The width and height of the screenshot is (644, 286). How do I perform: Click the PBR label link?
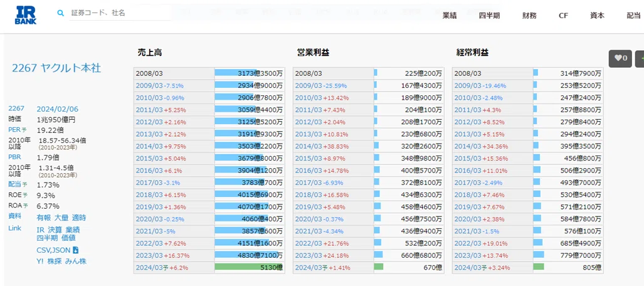14,157
